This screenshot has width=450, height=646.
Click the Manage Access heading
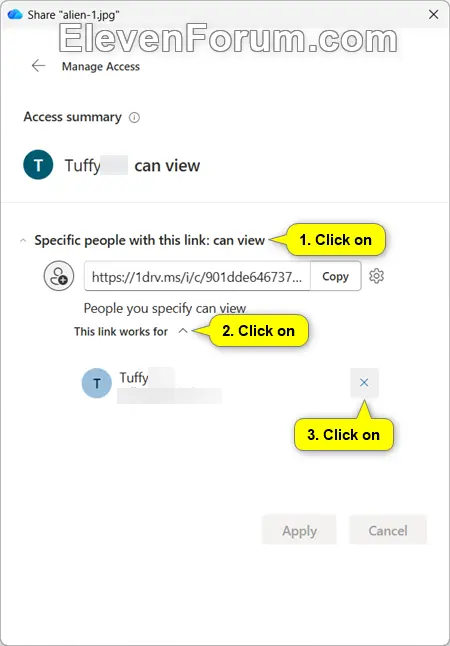pos(101,67)
